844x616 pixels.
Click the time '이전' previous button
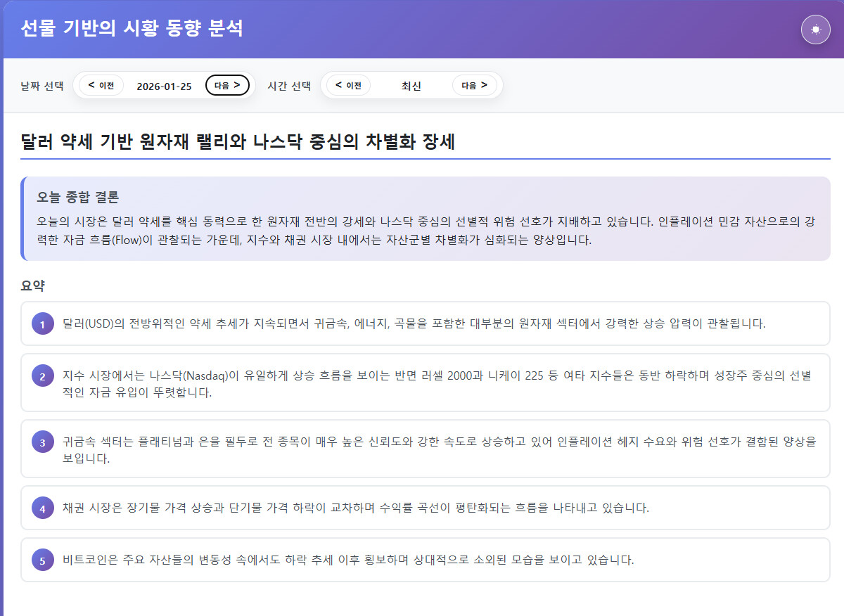[348, 86]
